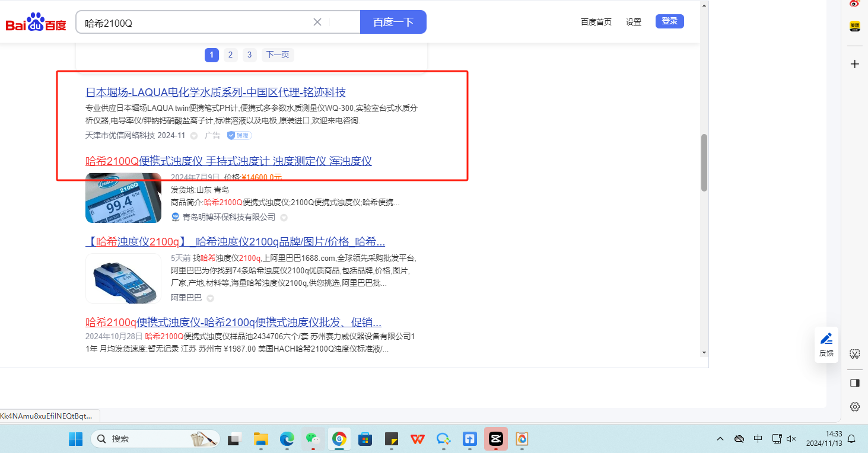Open WPS Office from the taskbar

point(418,439)
